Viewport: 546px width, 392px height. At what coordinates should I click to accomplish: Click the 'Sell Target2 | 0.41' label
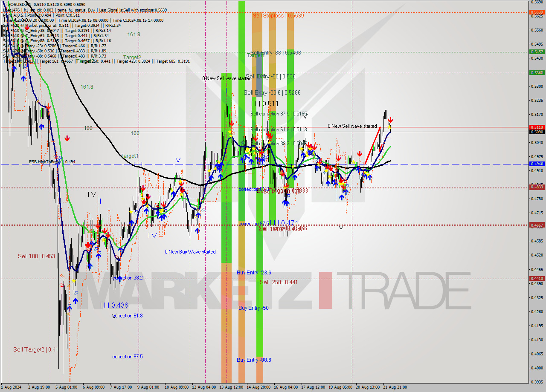35,349
